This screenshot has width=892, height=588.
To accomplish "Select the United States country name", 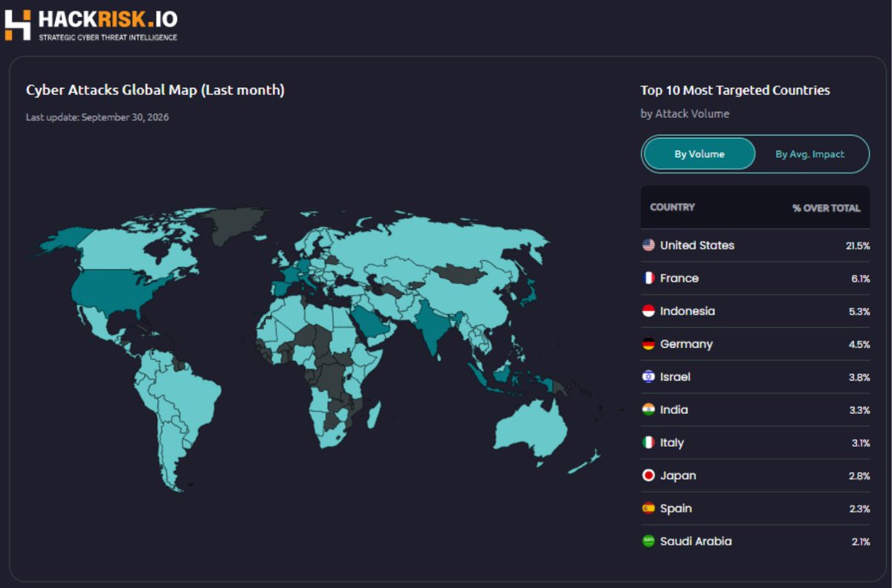I will [x=697, y=245].
